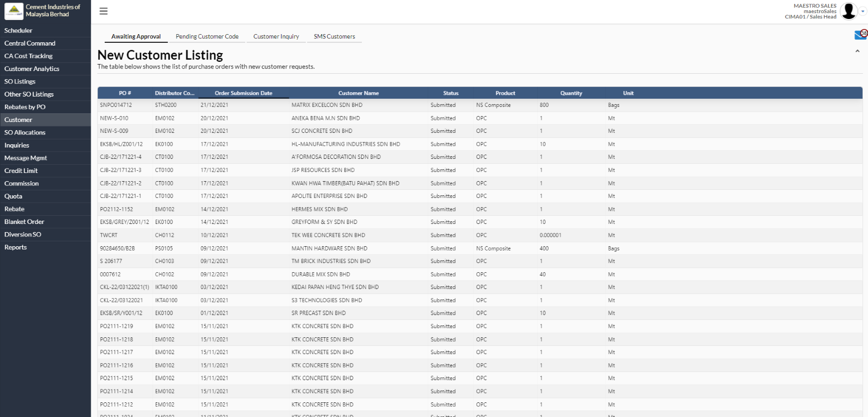The width and height of the screenshot is (868, 417).
Task: Go to Commission section
Action: 46,183
